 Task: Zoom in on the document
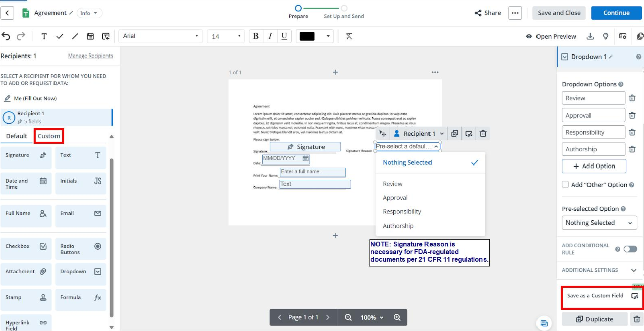pyautogui.click(x=397, y=317)
